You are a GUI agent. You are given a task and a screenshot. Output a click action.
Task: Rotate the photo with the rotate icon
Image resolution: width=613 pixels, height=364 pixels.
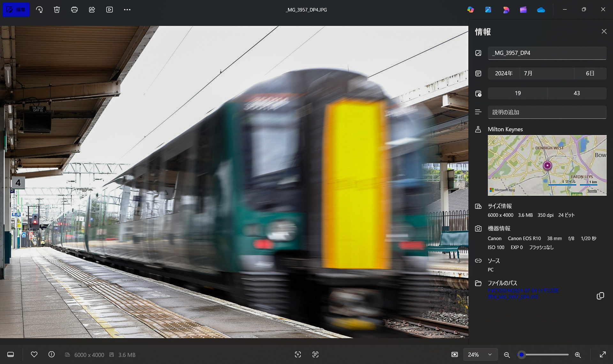(x=39, y=10)
